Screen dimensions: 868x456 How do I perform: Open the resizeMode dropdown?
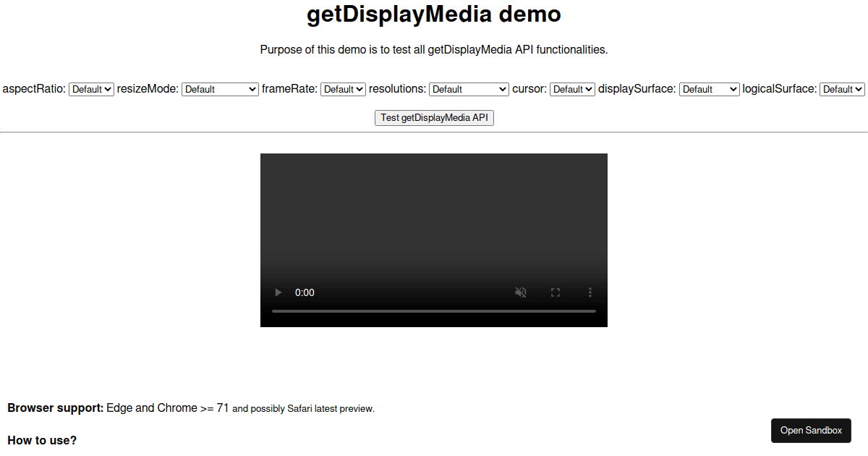click(220, 89)
